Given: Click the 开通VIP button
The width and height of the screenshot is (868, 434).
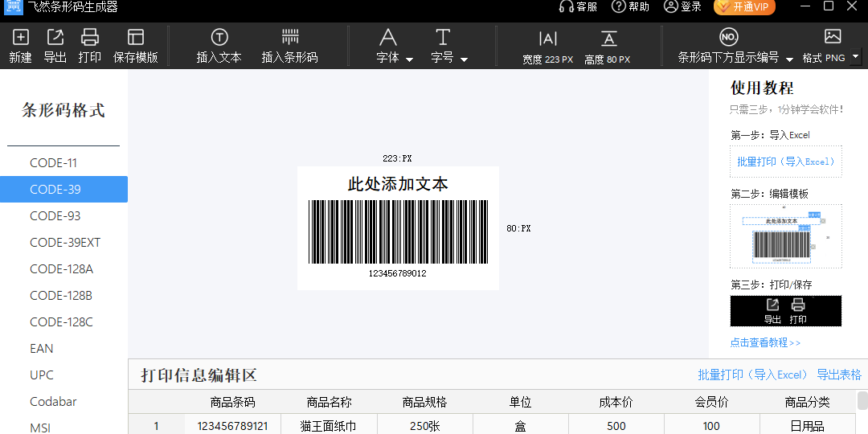Looking at the screenshot, I should pyautogui.click(x=744, y=6).
